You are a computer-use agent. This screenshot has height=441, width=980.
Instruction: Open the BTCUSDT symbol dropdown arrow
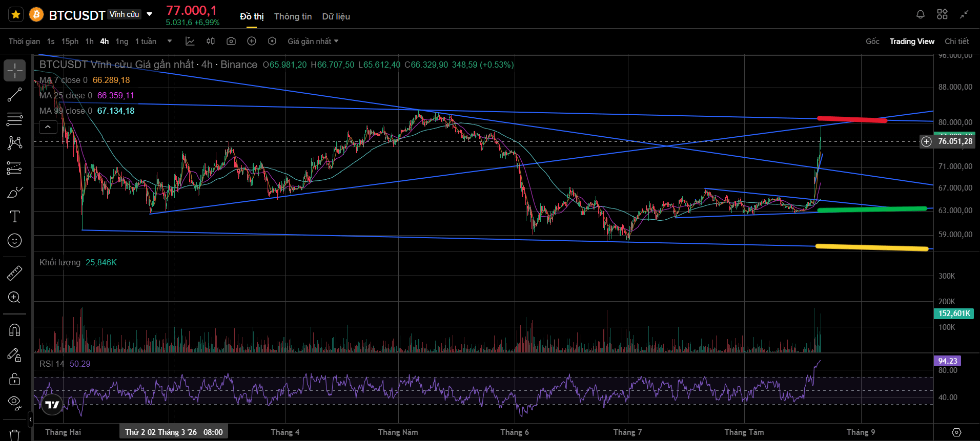pyautogui.click(x=150, y=14)
